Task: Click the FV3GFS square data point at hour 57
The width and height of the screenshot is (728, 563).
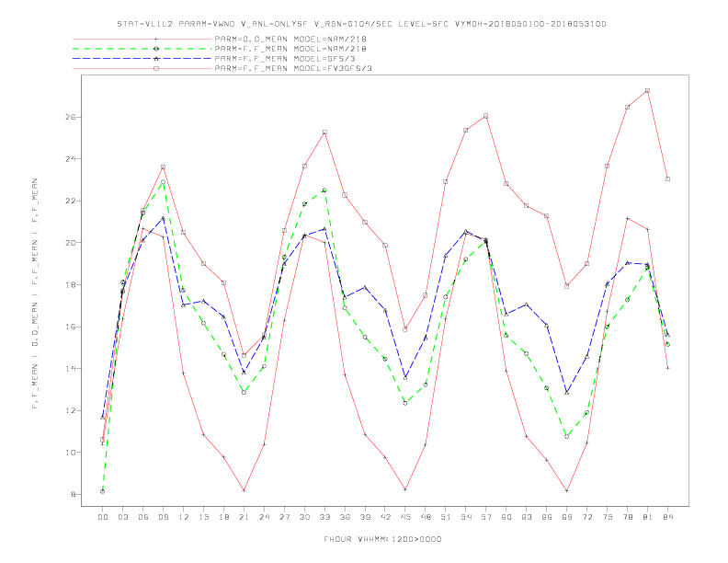Action: click(x=486, y=116)
